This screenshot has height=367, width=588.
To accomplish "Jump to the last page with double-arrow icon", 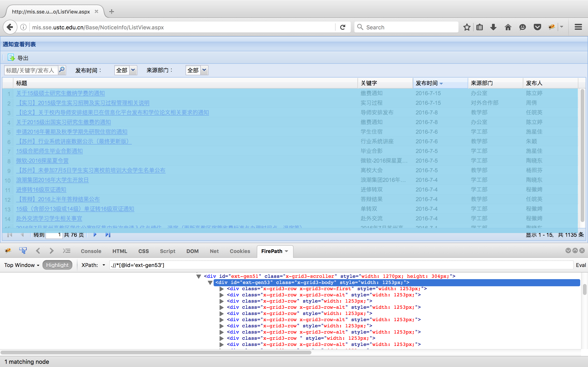I will tap(108, 235).
